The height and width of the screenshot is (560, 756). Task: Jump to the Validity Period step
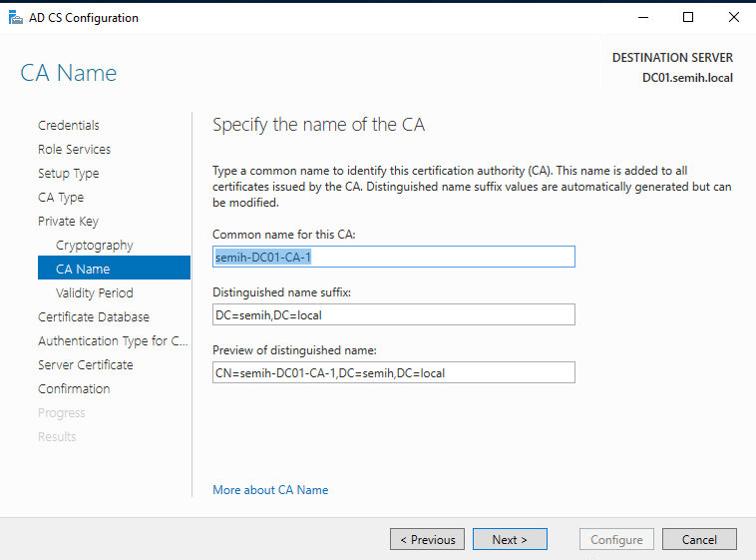pyautogui.click(x=94, y=292)
